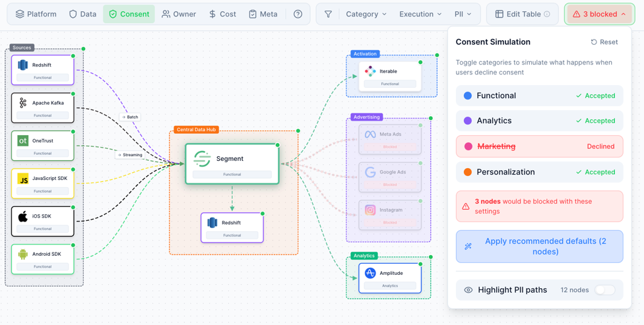
Task: Toggle Marketing consent category to accepted
Action: tap(539, 146)
